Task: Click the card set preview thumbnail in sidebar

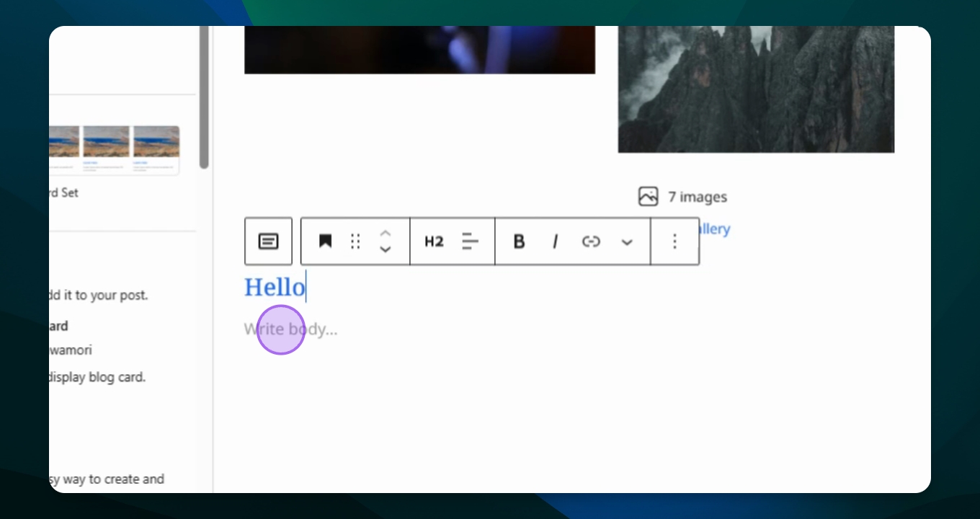Action: click(x=114, y=150)
